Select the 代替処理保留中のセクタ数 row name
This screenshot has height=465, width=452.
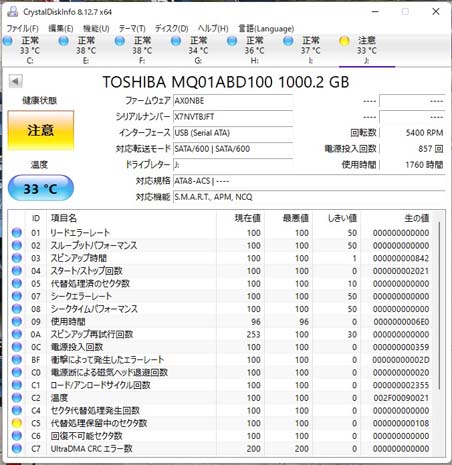click(99, 423)
